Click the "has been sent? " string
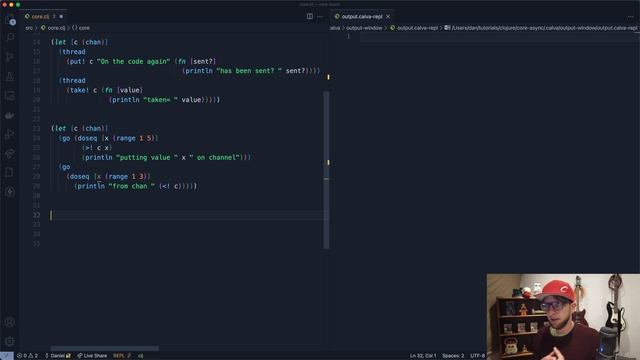Screen dimensions: 640x360 pyautogui.click(x=249, y=71)
